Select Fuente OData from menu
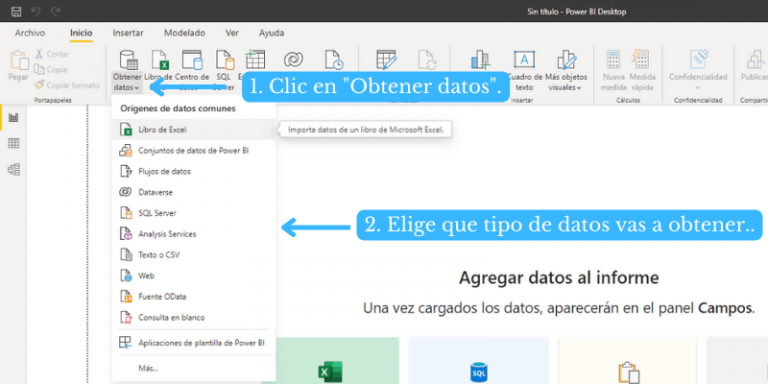Image resolution: width=768 pixels, height=384 pixels. pos(194,297)
